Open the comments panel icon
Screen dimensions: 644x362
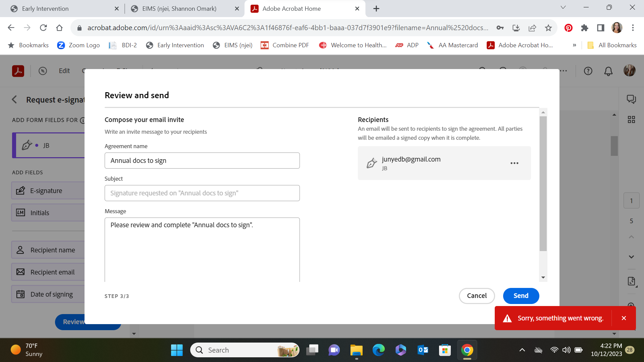point(631,99)
